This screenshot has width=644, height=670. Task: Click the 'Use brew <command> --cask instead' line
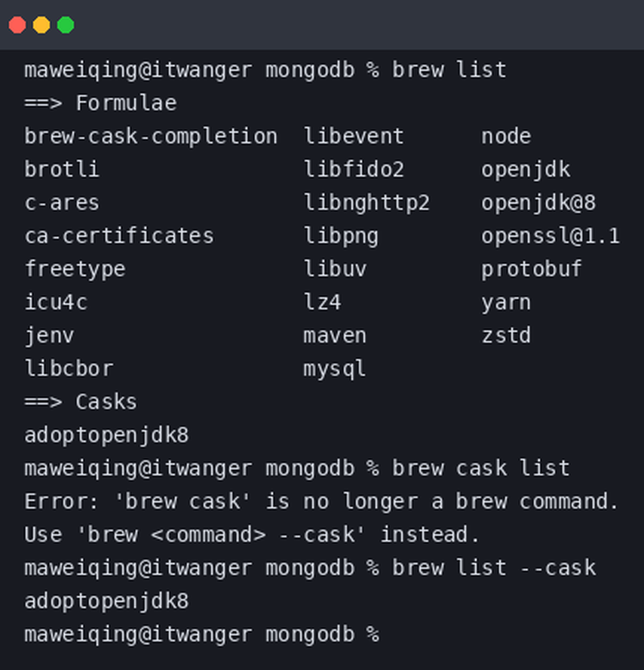(252, 534)
